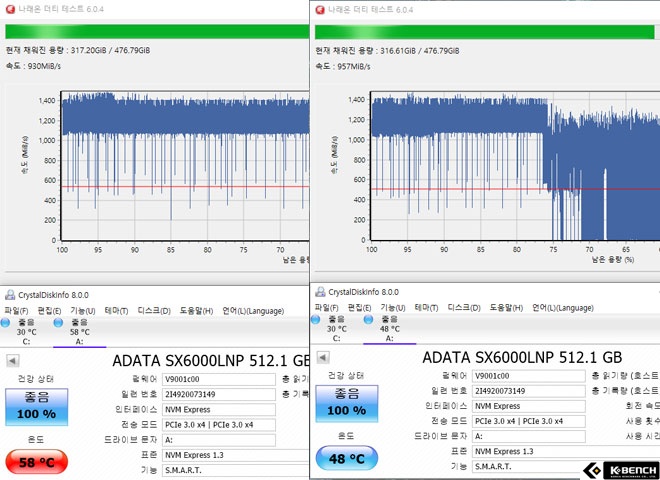660x480 pixels.
Task: Click the Naraeon Dirty Test icon in the 930MiB/s window
Action: point(10,9)
